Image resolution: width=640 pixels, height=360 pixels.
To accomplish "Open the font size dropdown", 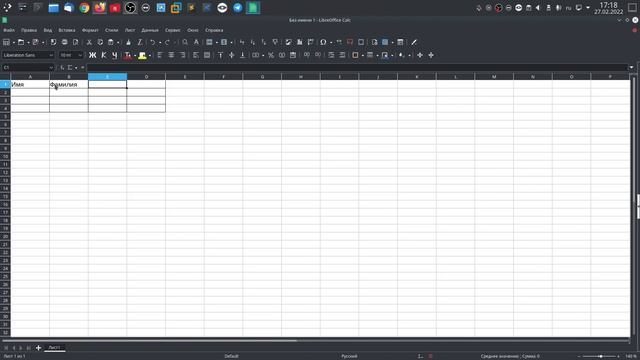I will click(x=80, y=55).
